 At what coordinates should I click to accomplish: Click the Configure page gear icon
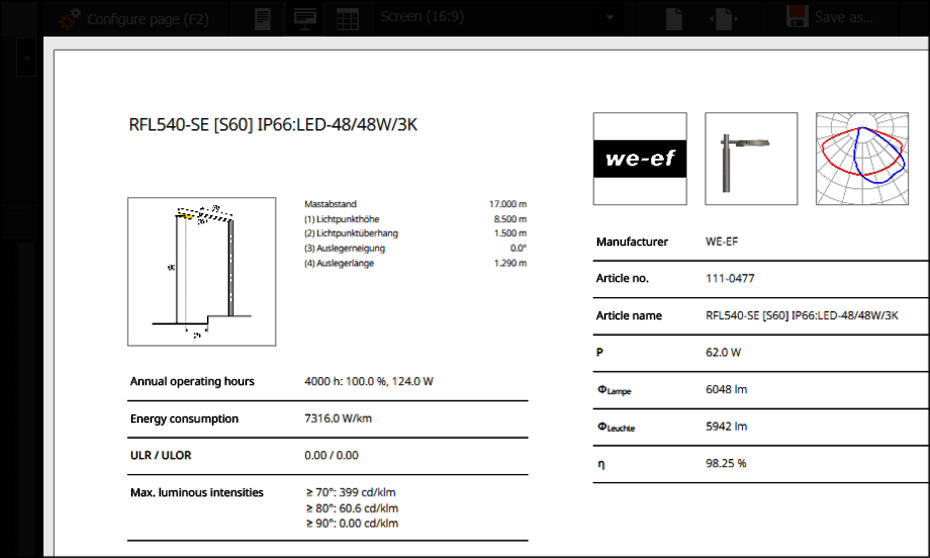point(69,18)
